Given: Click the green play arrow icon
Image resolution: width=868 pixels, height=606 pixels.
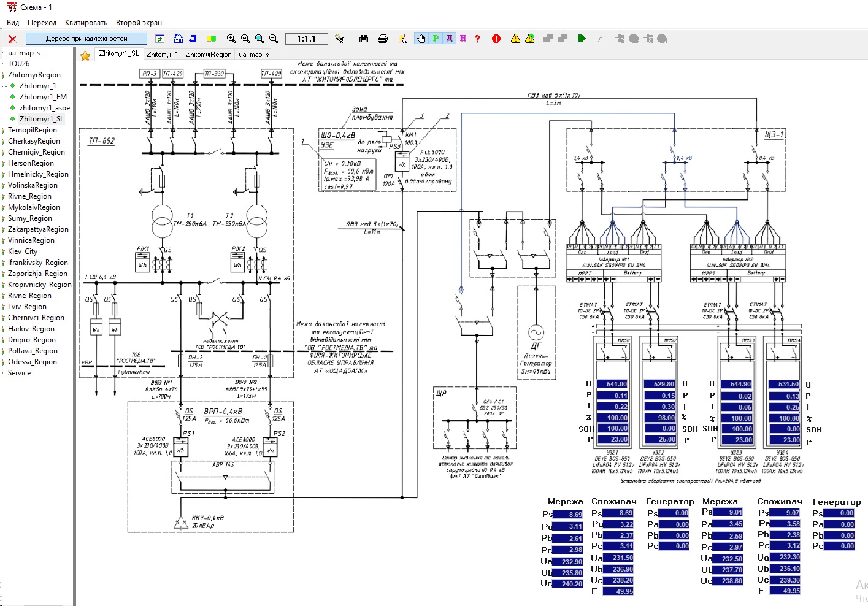Looking at the screenshot, I should click(582, 39).
